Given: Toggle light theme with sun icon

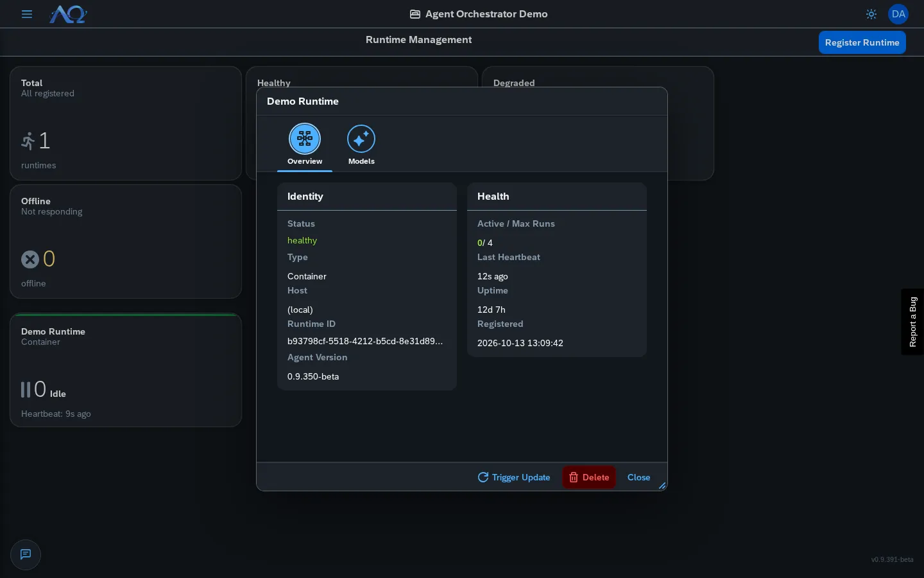Looking at the screenshot, I should pyautogui.click(x=871, y=14).
